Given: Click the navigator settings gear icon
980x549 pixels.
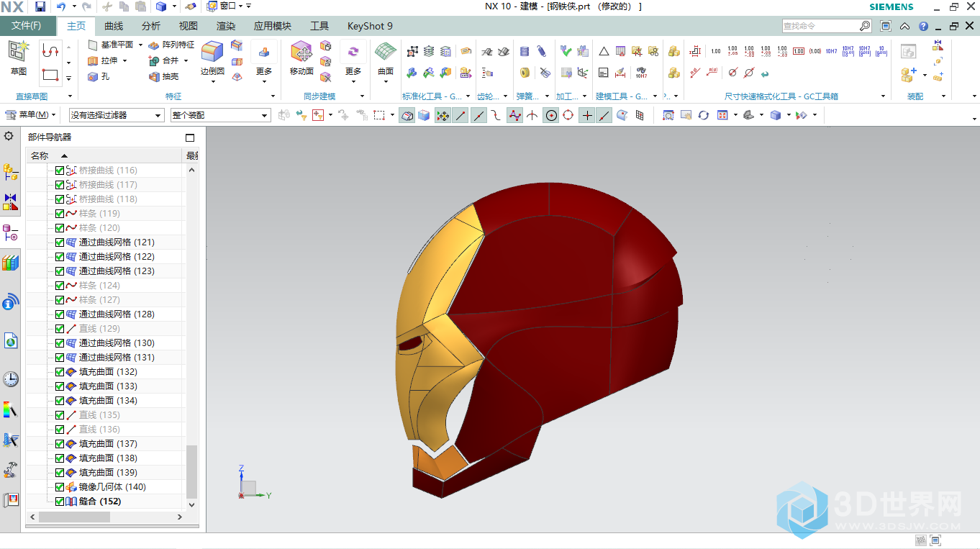Looking at the screenshot, I should (x=9, y=136).
